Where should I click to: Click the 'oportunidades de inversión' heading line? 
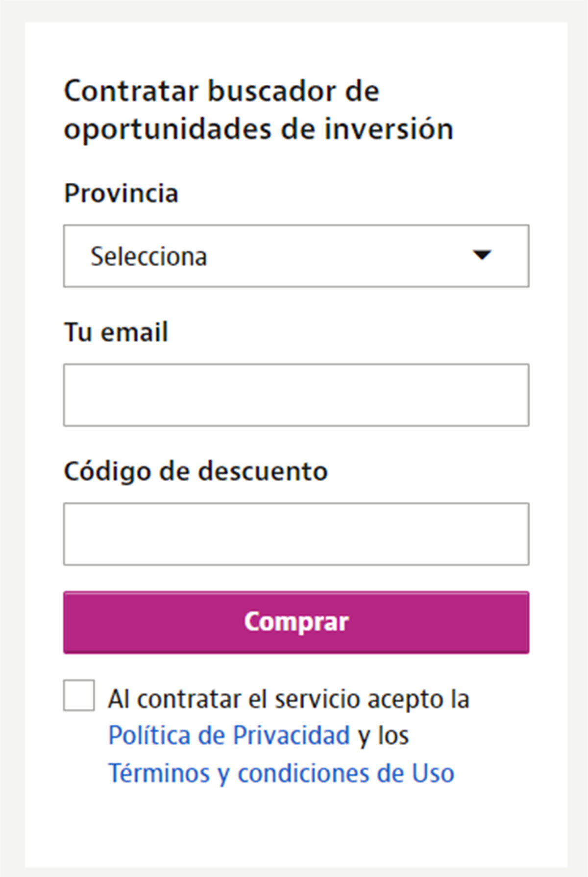(x=259, y=129)
